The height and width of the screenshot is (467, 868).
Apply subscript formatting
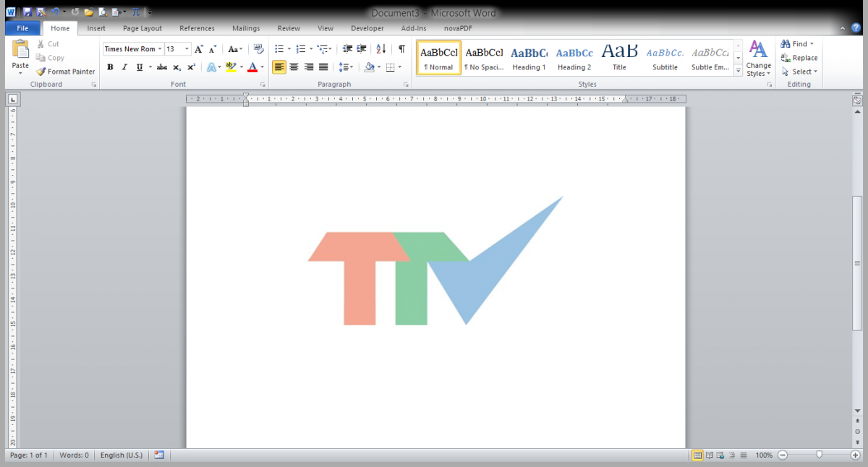[177, 67]
